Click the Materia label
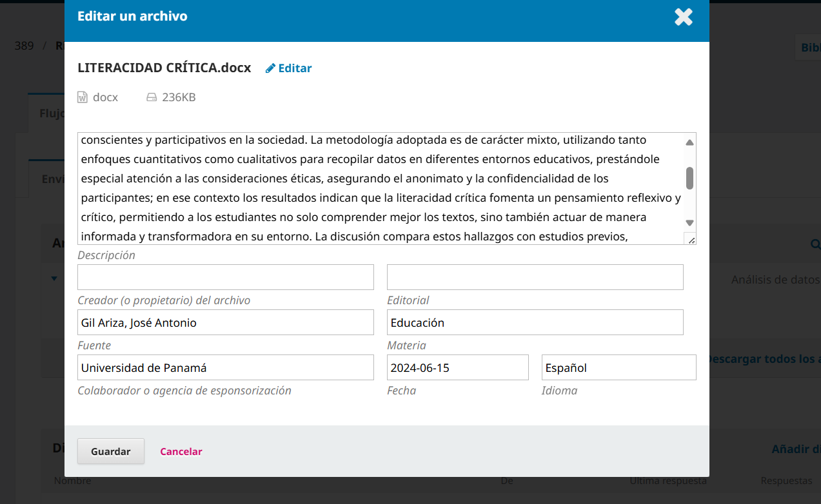This screenshot has width=821, height=504. click(x=406, y=345)
